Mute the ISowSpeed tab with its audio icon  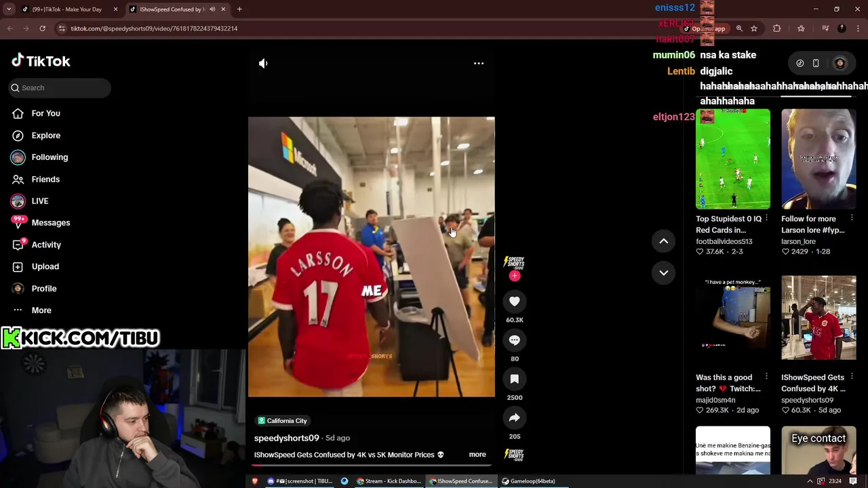(212, 9)
